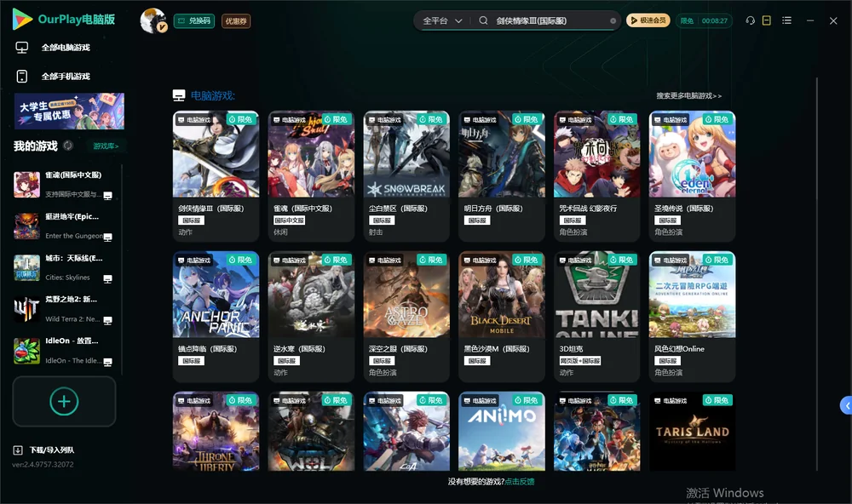This screenshot has height=504, width=852.
Task: Click the user avatar profile picture
Action: (x=153, y=20)
